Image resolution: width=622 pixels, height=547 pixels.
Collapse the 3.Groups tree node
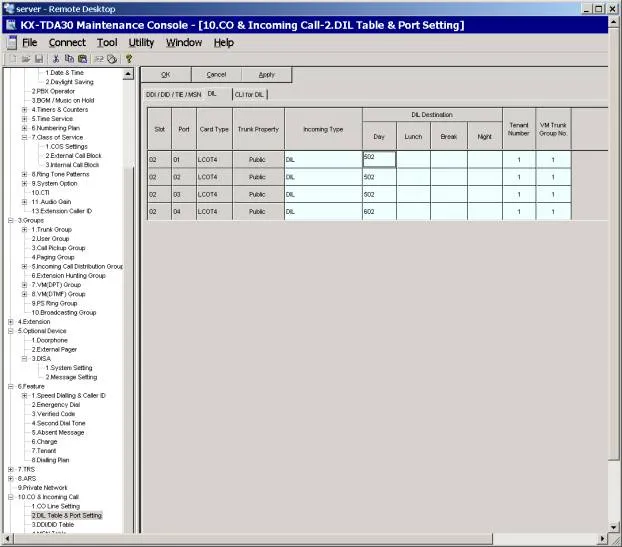[11, 220]
